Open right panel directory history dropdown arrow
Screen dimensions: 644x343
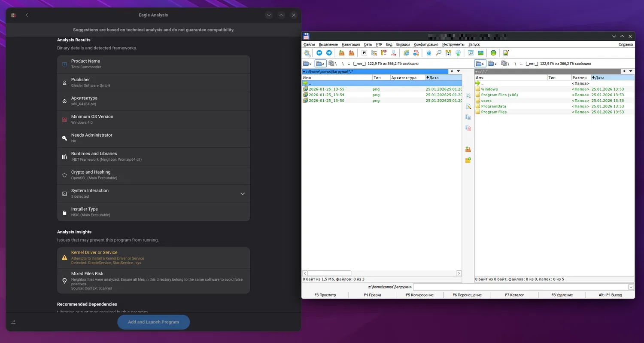coord(631,71)
